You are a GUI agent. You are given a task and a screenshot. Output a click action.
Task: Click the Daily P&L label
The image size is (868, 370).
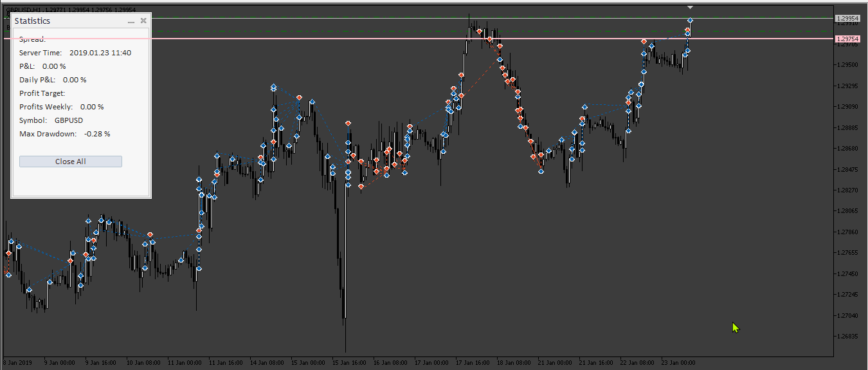37,80
